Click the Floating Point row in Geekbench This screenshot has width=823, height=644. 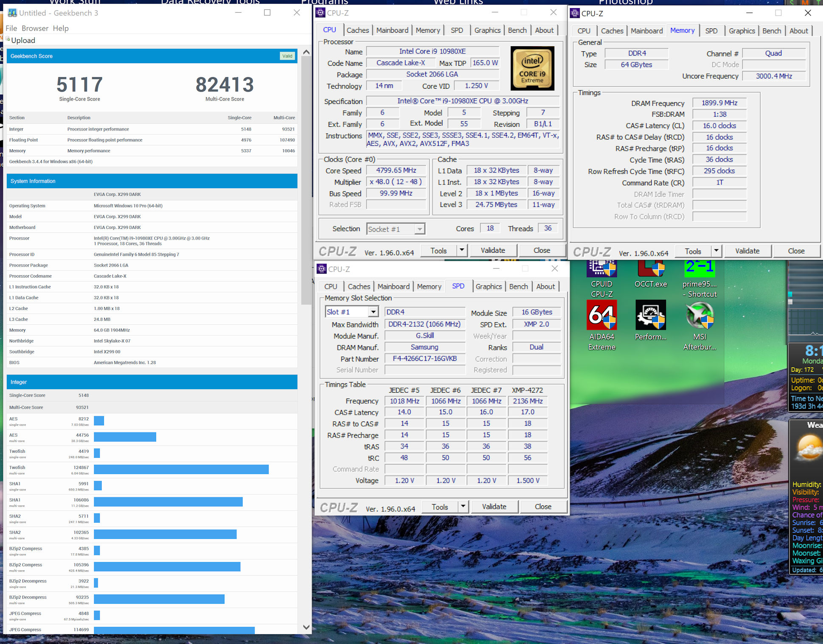[x=152, y=140]
